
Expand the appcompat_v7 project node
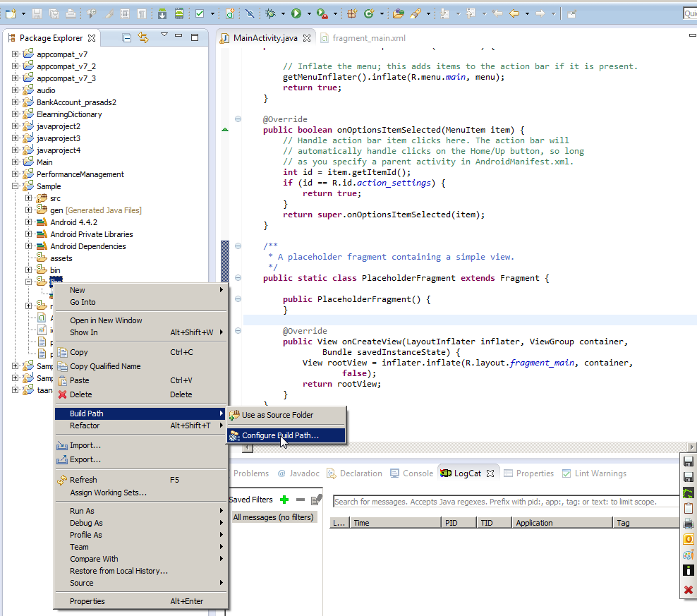coord(16,54)
